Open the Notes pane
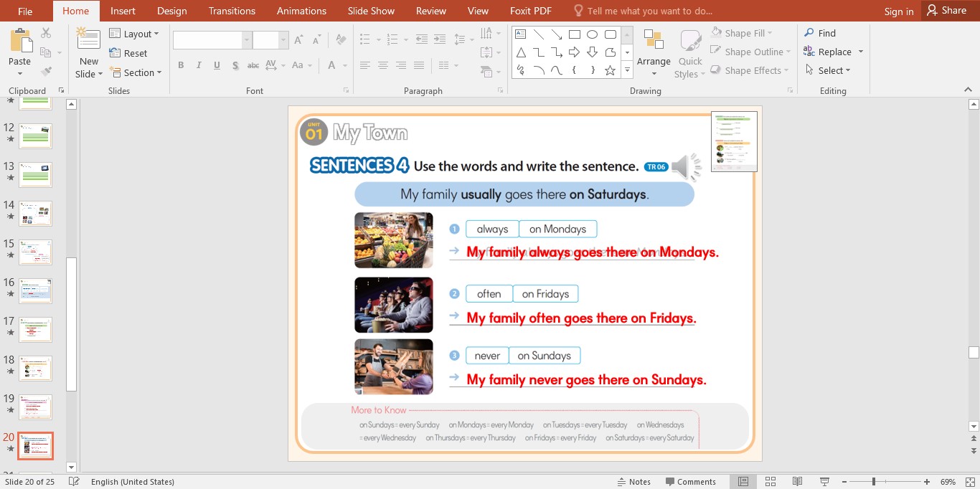 pyautogui.click(x=633, y=482)
